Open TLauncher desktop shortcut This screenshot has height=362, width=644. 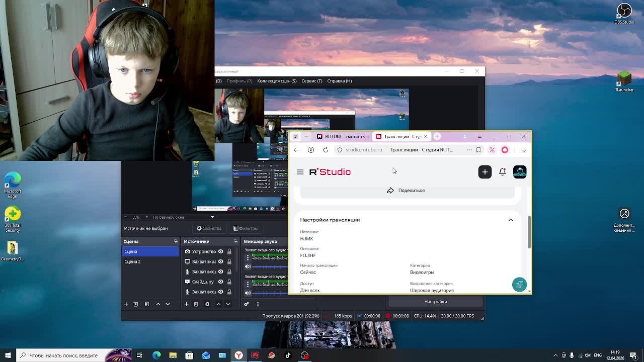pyautogui.click(x=624, y=81)
